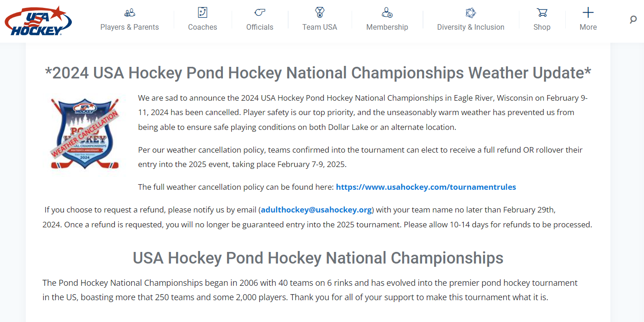Click the USA Hockey logo

coord(38,21)
